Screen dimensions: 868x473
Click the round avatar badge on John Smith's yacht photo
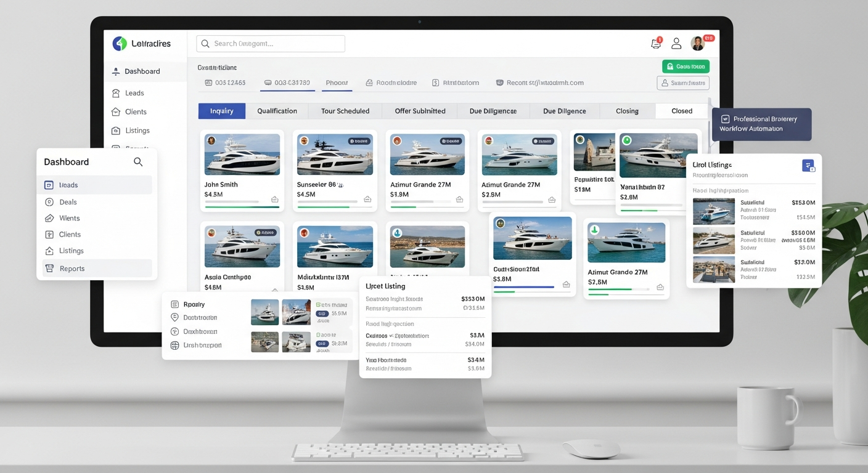tap(211, 140)
